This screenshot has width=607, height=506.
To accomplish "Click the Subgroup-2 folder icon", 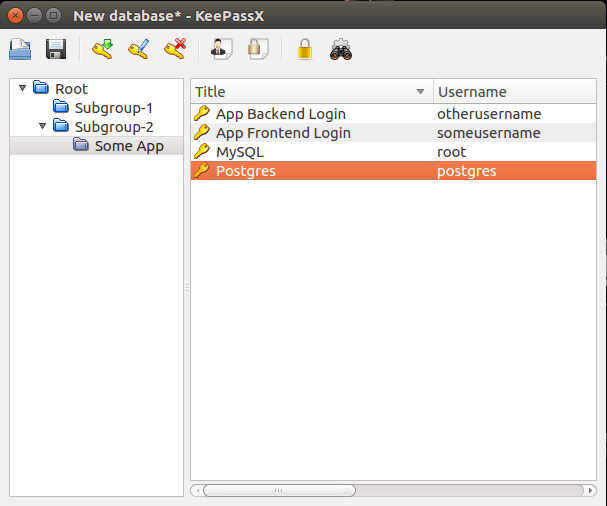I will pos(61,125).
